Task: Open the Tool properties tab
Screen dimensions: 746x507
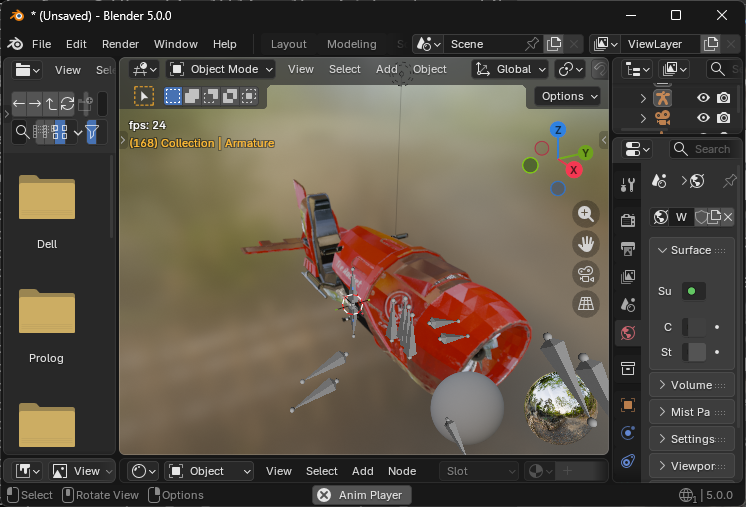Action: [628, 185]
